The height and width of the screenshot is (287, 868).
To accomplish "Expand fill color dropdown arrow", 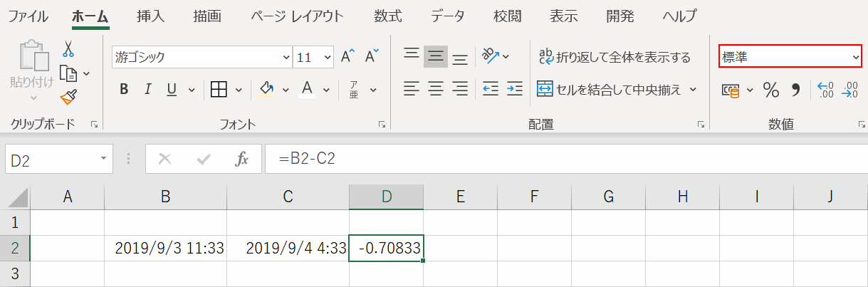I will coord(286,90).
